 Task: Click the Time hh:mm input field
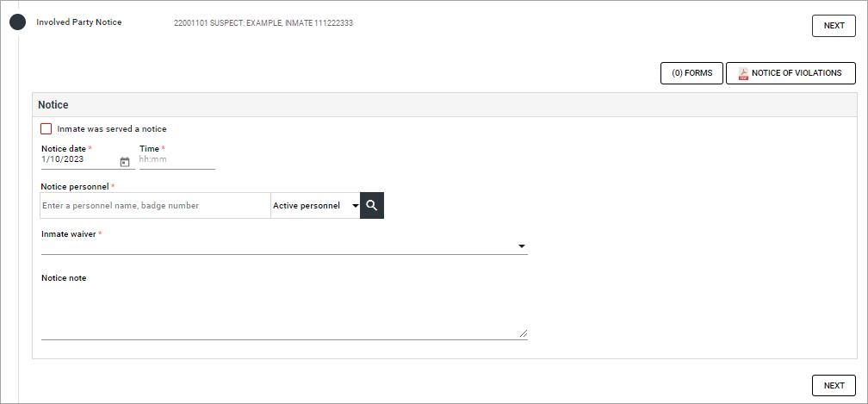point(177,159)
